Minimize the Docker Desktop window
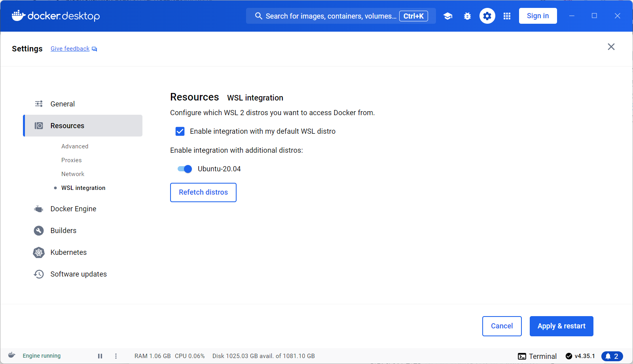The width and height of the screenshot is (633, 364). point(572,16)
